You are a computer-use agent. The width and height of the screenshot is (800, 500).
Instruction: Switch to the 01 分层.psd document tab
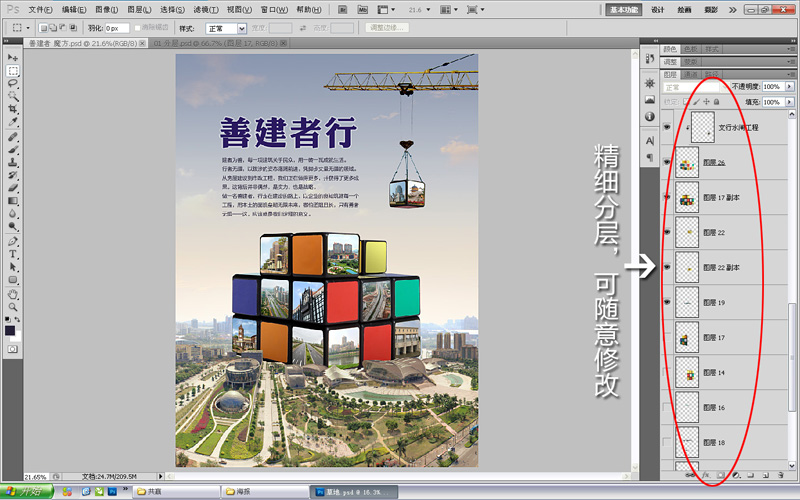tap(216, 43)
